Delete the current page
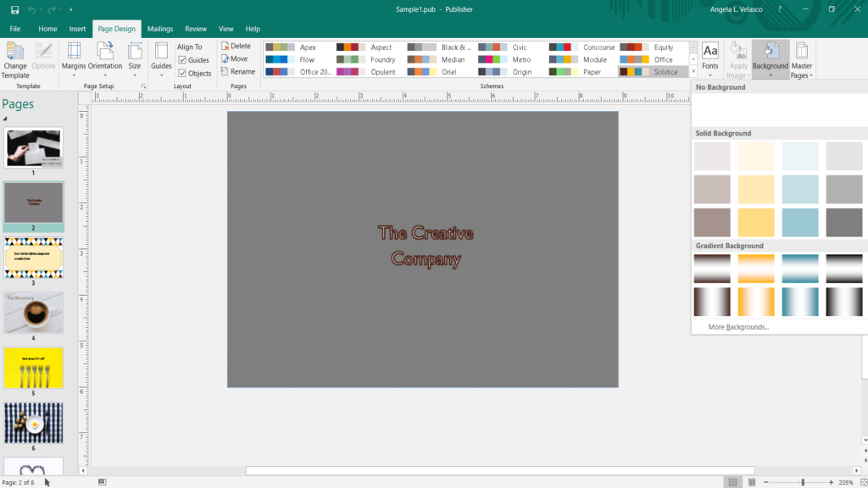The image size is (868, 488). (237, 46)
